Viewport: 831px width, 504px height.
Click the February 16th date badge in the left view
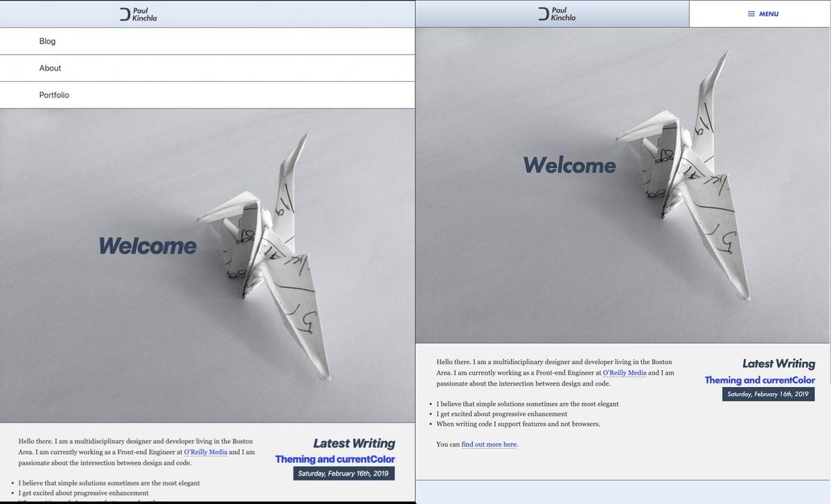343,474
